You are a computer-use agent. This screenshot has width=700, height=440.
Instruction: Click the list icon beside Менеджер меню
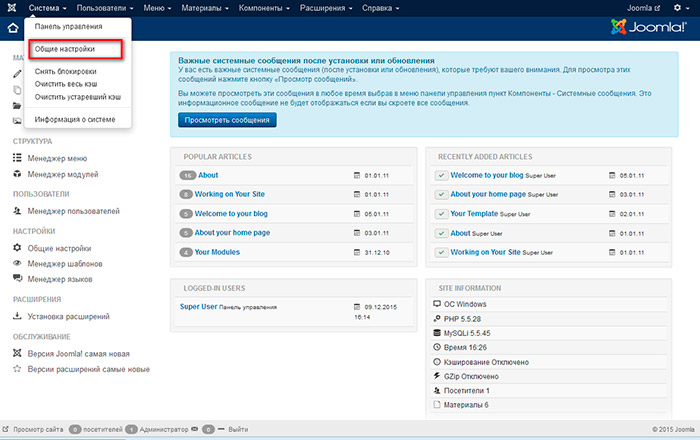(17, 158)
